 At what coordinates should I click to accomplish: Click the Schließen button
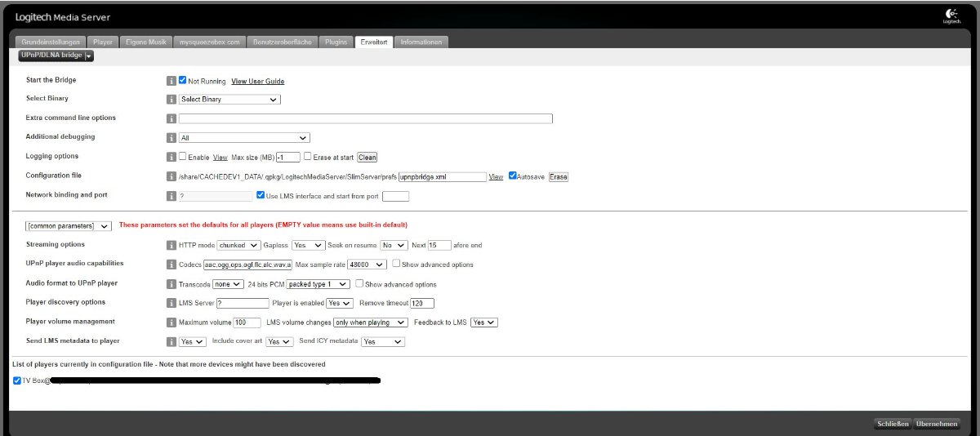(892, 424)
